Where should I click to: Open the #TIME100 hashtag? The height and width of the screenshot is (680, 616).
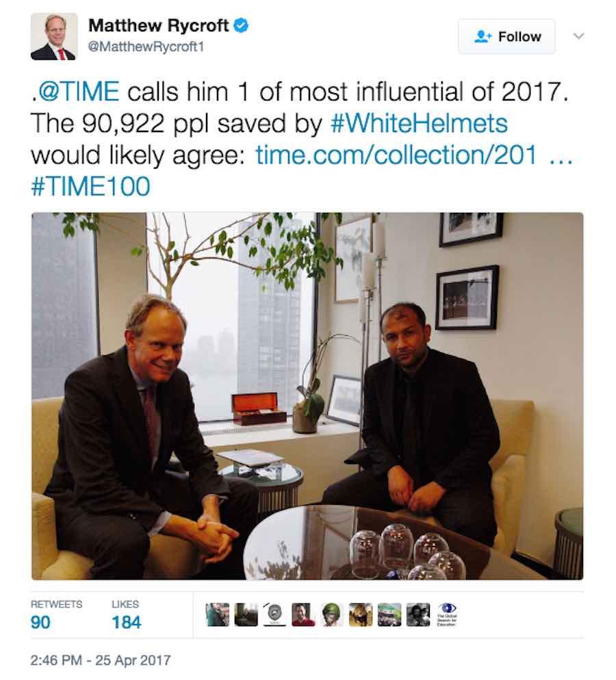(90, 187)
